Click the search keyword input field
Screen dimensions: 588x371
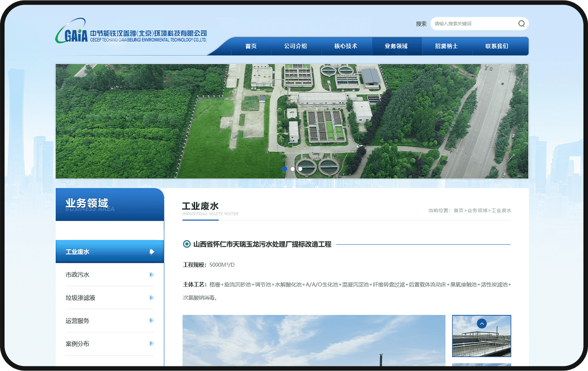[473, 24]
